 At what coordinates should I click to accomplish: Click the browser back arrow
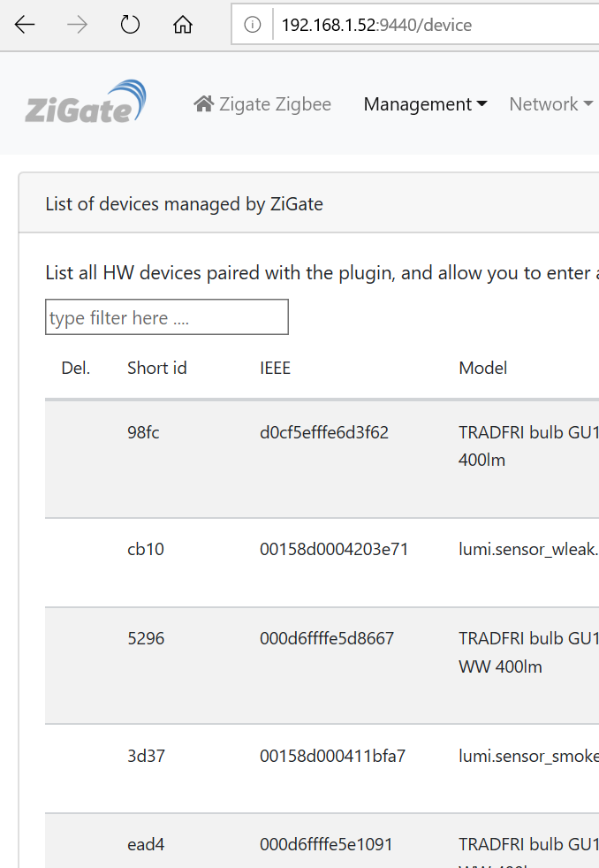[x=25, y=25]
